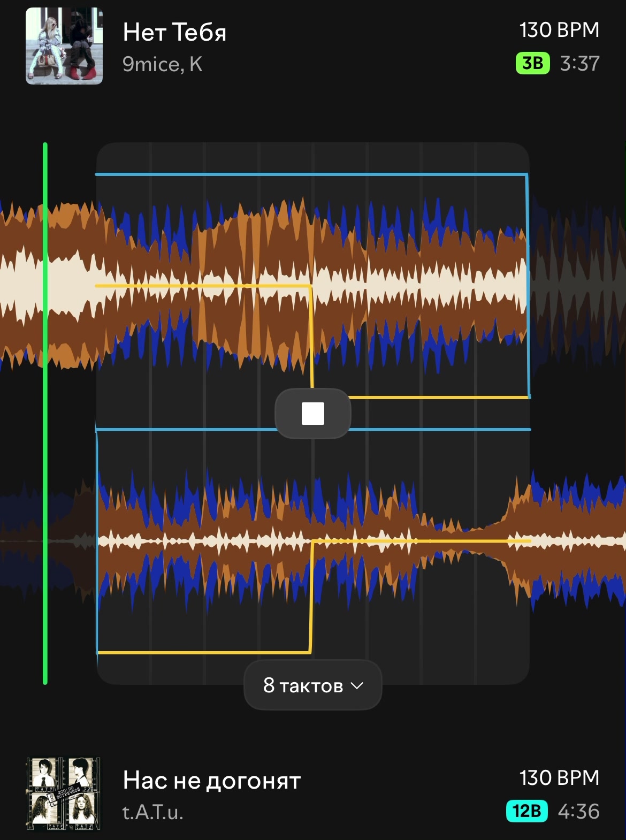Select the track title Нет Тебя

(175, 32)
